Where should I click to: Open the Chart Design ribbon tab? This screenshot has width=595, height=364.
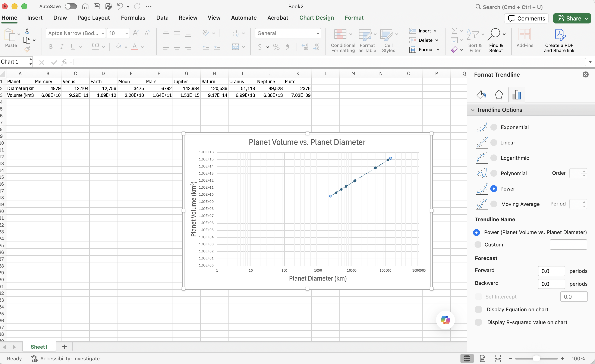point(317,18)
